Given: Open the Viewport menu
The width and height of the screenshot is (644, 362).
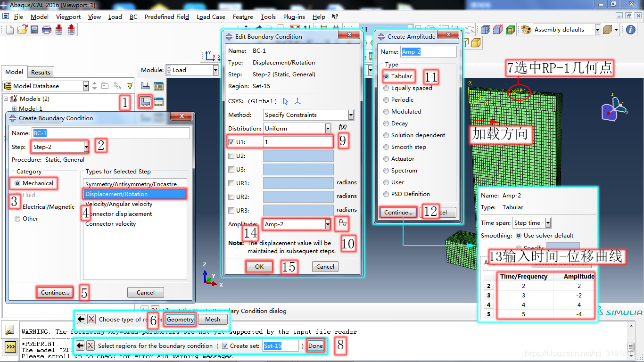Looking at the screenshot, I should tap(68, 17).
